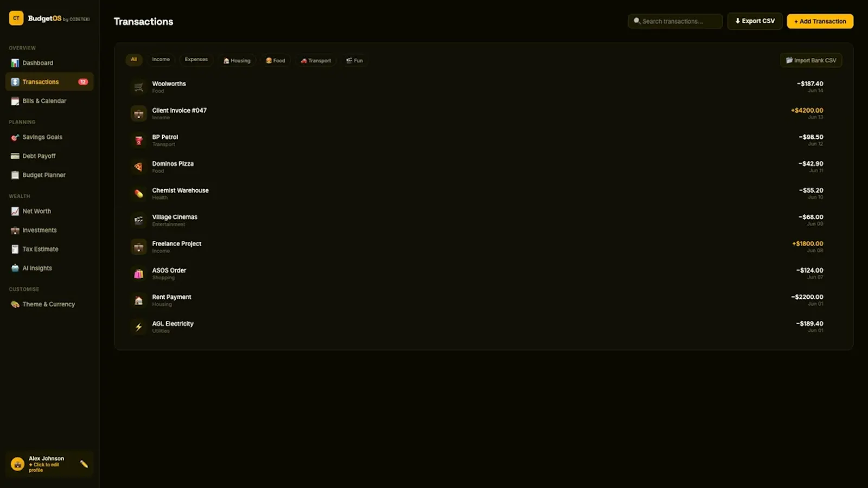Filter by Food category
The width and height of the screenshot is (868, 488).
point(275,60)
